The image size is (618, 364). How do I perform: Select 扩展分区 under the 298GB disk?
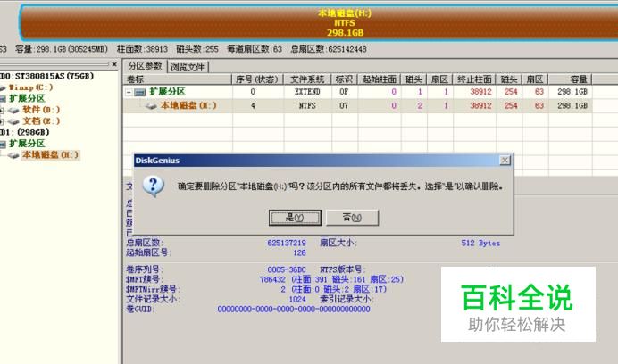(27, 144)
